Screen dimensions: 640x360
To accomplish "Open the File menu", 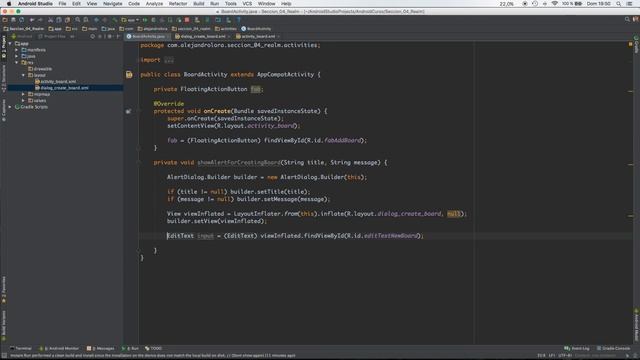I will (x=62, y=4).
